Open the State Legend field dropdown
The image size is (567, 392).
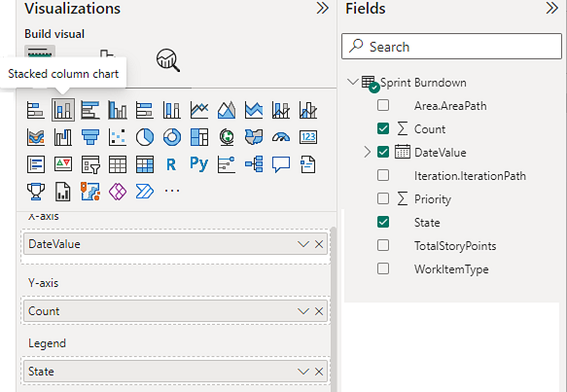(x=303, y=372)
